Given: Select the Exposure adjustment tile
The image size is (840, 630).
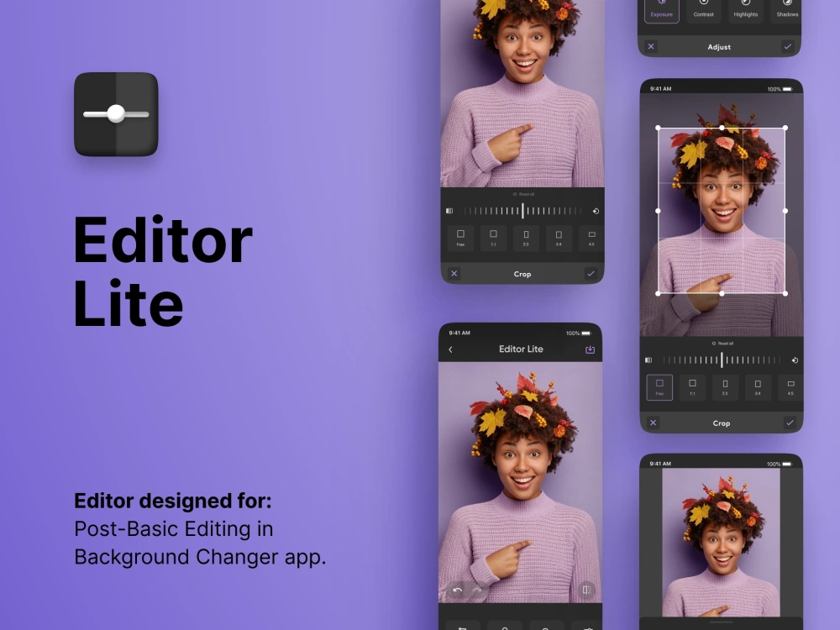Looking at the screenshot, I should (x=662, y=11).
